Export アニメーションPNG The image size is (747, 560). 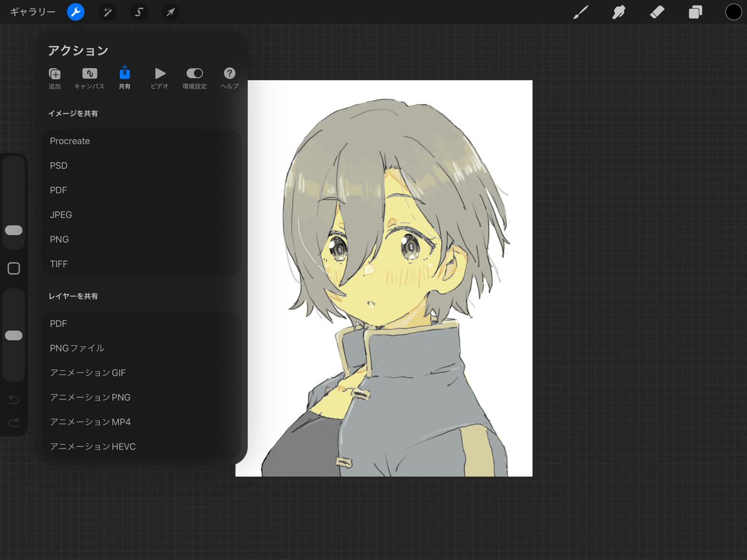[141, 397]
